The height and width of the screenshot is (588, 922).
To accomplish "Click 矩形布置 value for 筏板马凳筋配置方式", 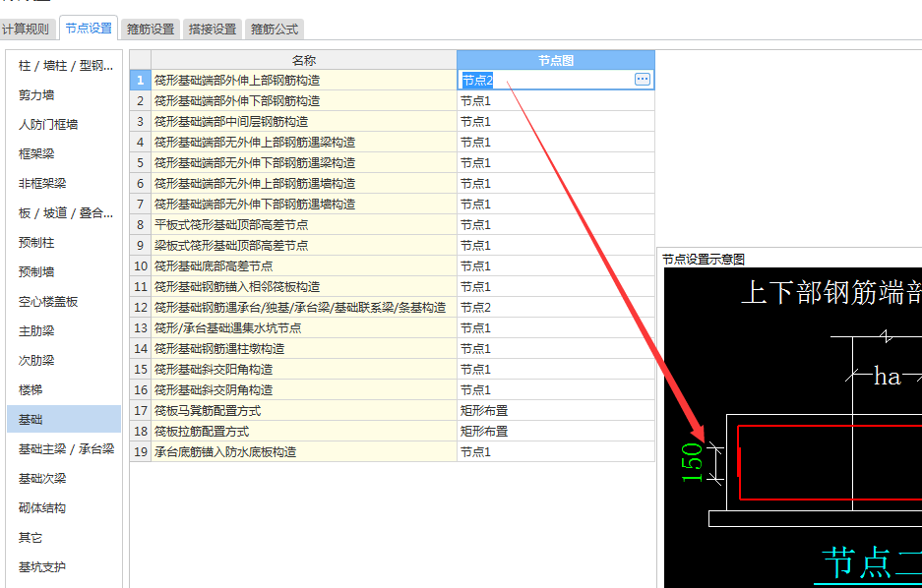I will (556, 411).
